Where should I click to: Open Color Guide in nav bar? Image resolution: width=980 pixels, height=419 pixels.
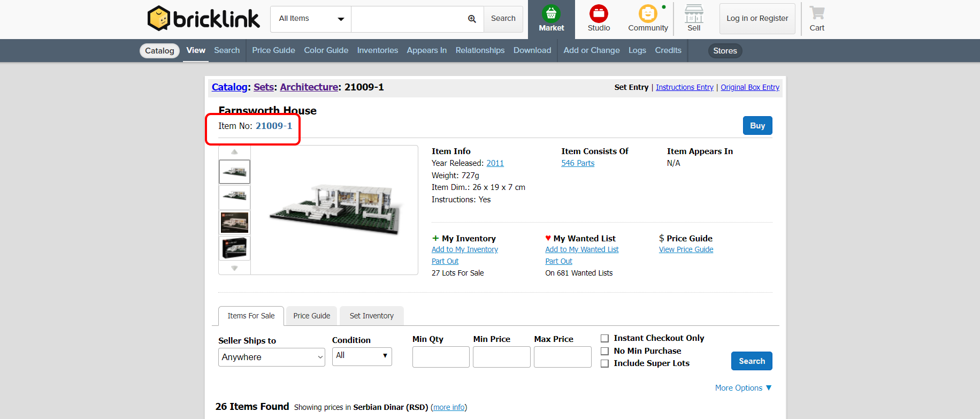(326, 50)
